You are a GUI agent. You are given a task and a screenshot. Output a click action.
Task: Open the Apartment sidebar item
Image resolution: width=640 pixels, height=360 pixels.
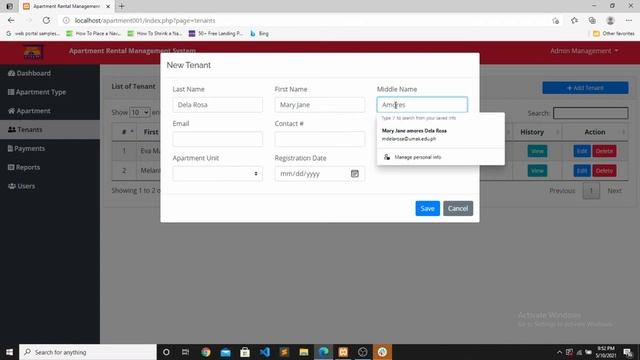pyautogui.click(x=29, y=111)
